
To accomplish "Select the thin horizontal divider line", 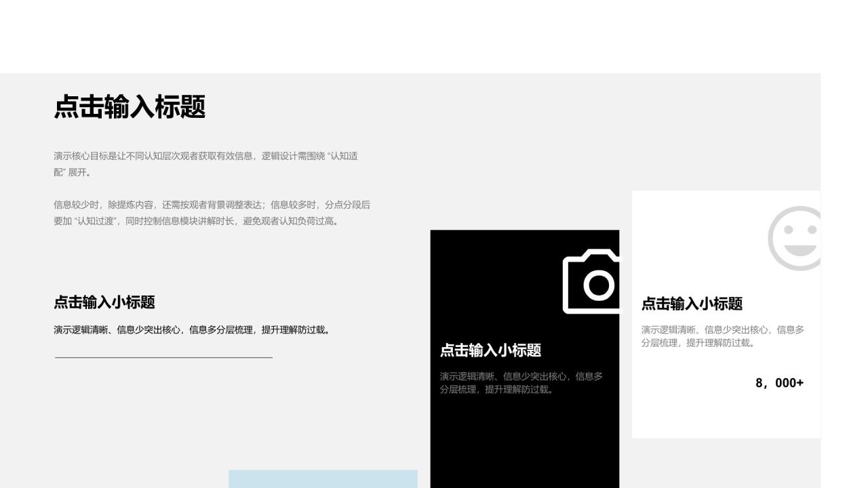I will (163, 357).
